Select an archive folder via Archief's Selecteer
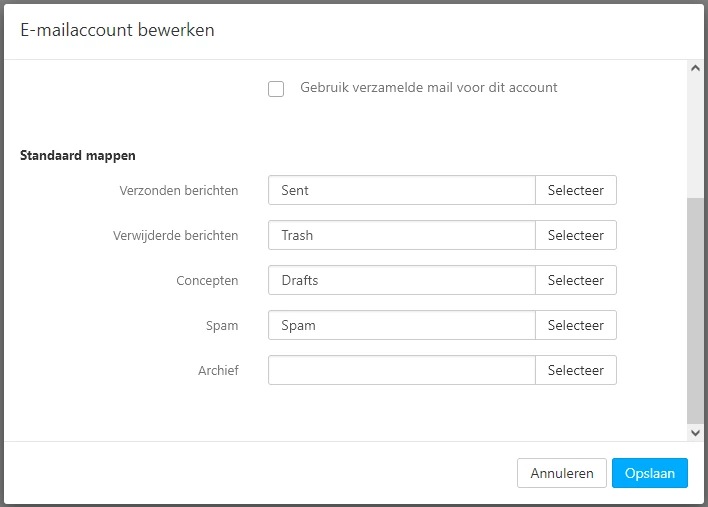This screenshot has width=708, height=507. (x=576, y=370)
